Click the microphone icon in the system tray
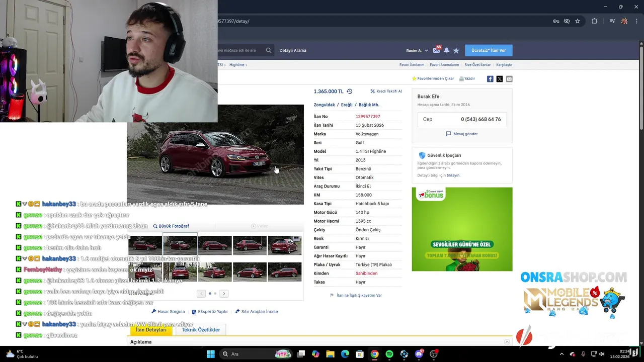The width and height of the screenshot is (644, 362). 583,354
